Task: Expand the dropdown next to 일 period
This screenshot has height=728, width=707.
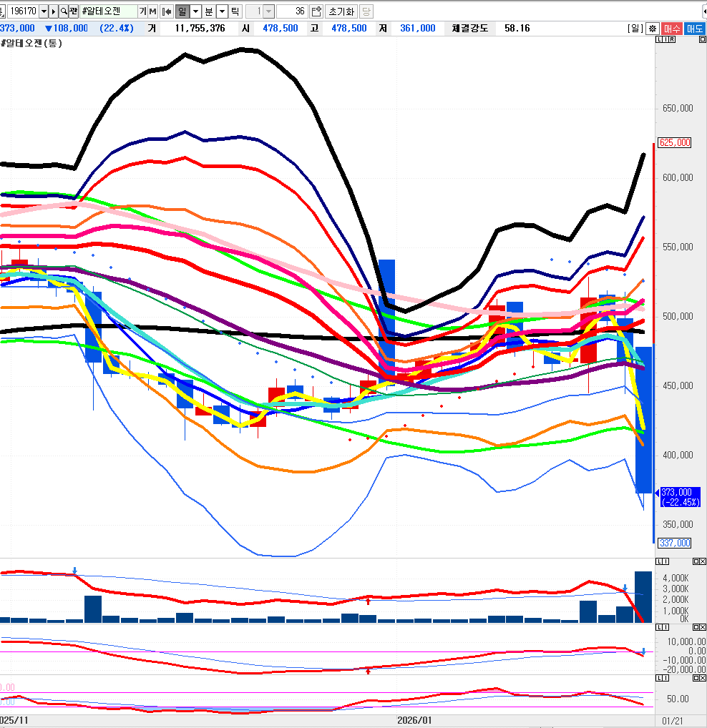Action: (195, 11)
